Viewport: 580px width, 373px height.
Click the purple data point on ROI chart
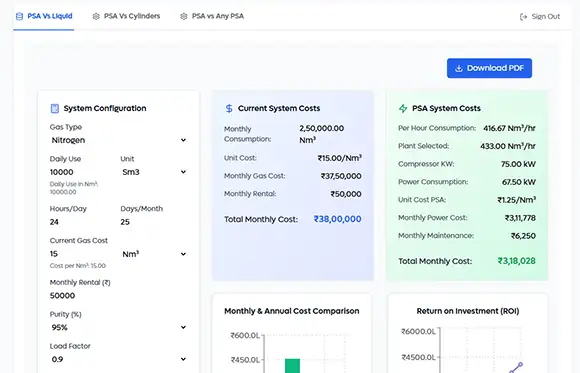(520, 364)
